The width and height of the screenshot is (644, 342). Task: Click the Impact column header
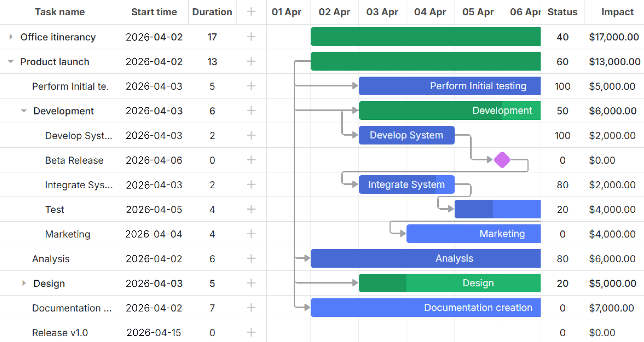(x=617, y=12)
